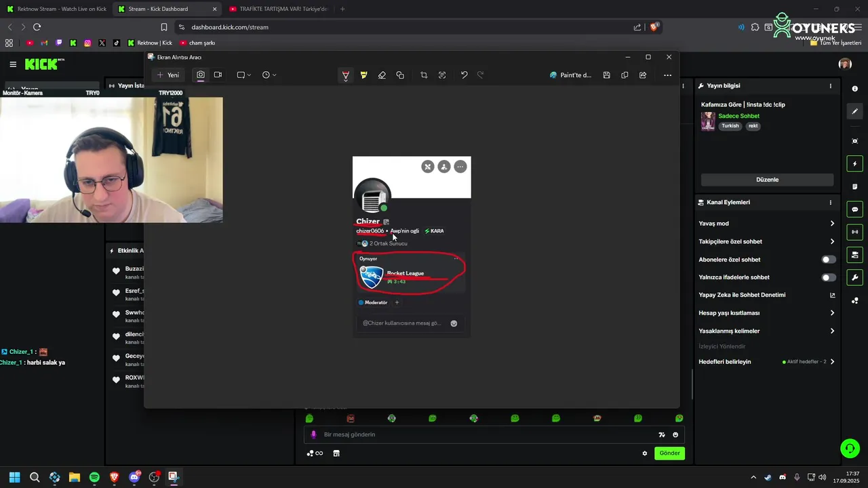Switch to Rektnow Stream browser tab
868x488 pixels.
pos(56,9)
